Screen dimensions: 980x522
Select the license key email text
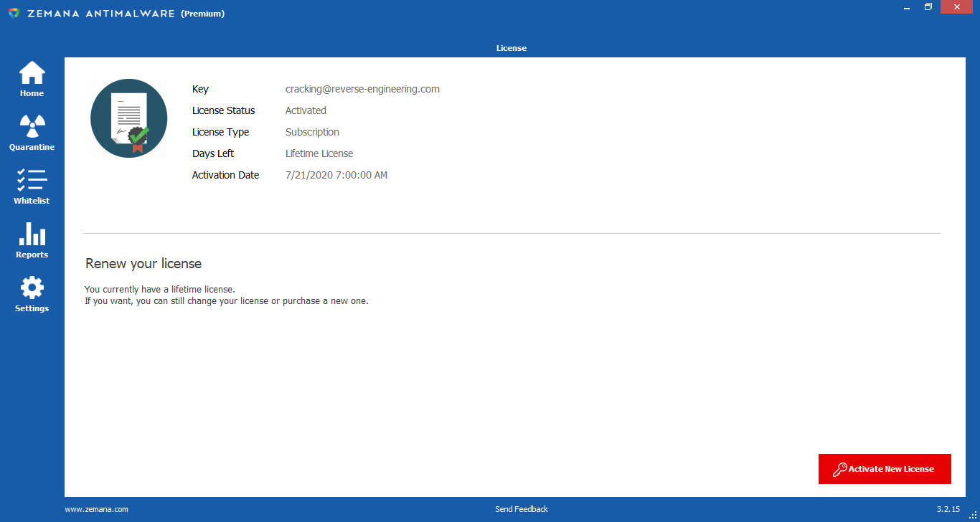pyautogui.click(x=362, y=90)
